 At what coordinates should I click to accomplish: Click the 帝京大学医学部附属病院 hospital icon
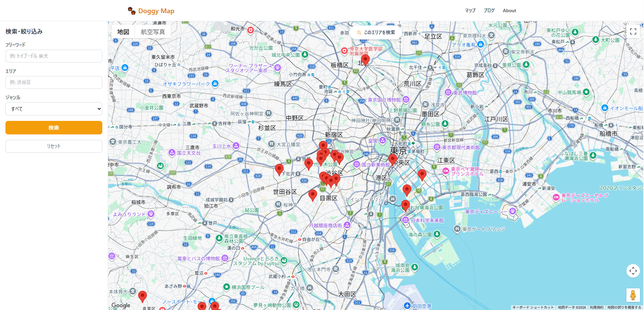344,51
